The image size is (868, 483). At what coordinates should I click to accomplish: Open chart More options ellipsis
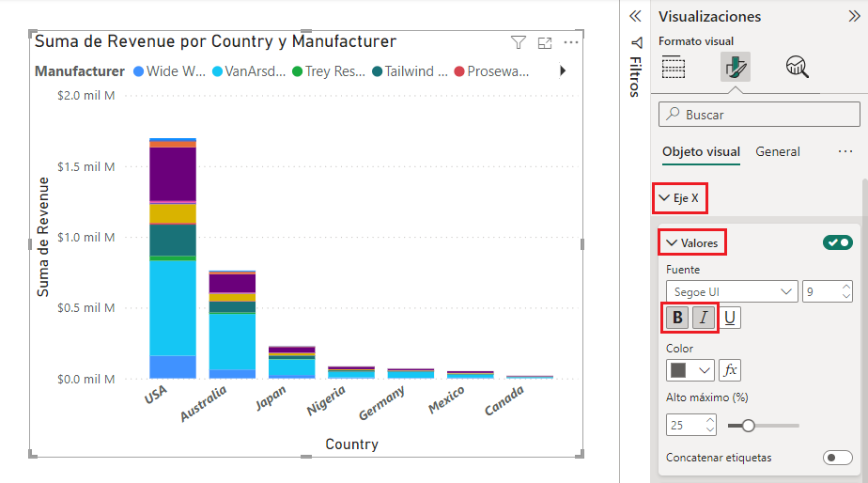[x=571, y=42]
